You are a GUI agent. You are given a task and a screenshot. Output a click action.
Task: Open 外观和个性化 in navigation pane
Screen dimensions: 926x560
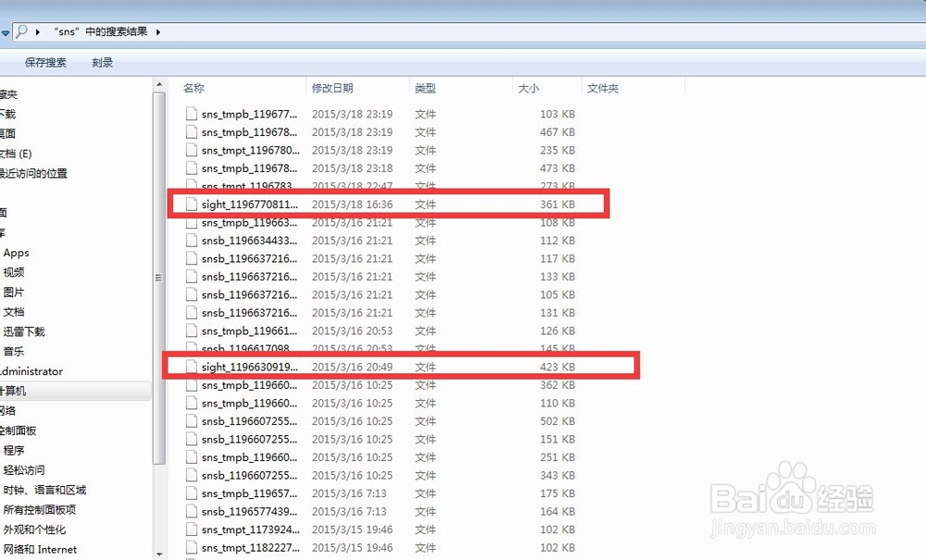point(34,529)
